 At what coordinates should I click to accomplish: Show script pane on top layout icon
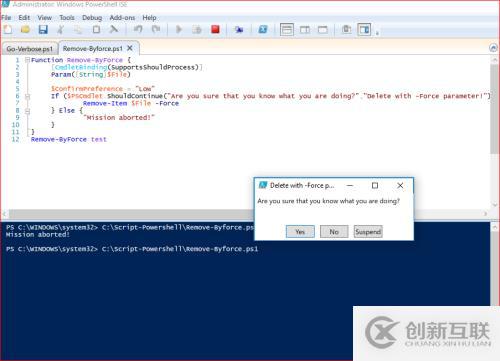coord(287,30)
